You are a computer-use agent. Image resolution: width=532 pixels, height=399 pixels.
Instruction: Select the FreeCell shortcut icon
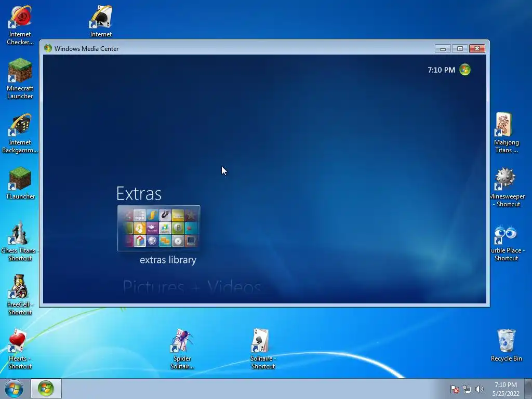point(20,295)
